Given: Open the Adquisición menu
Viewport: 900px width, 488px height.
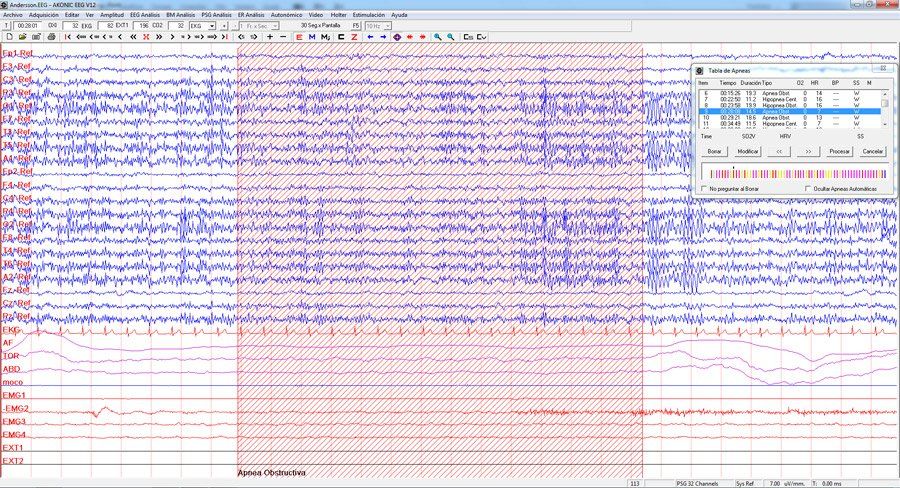Looking at the screenshot, I should (44, 15).
